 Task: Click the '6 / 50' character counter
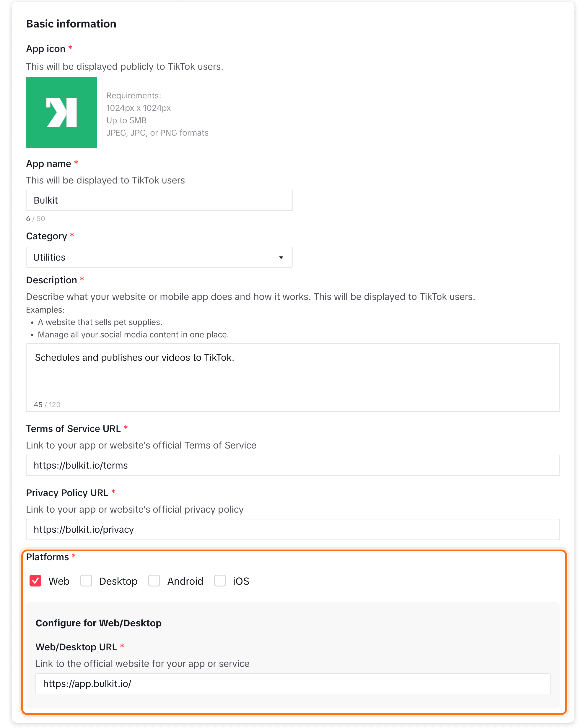pos(35,218)
